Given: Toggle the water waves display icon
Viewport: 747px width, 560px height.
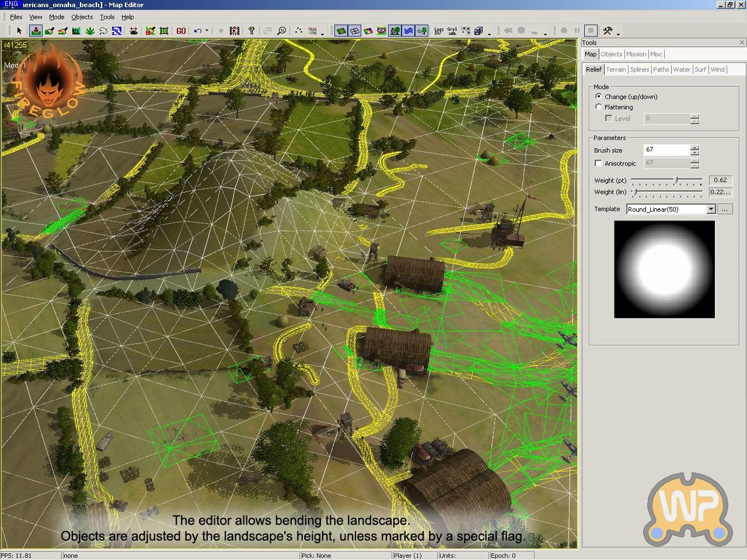Looking at the screenshot, I should click(409, 30).
